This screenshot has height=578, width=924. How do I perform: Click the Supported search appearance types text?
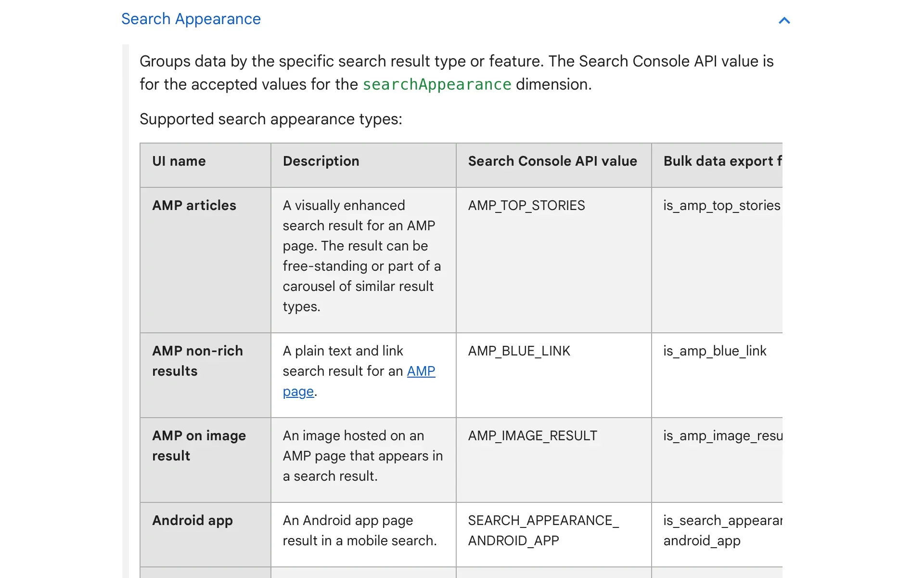(270, 119)
